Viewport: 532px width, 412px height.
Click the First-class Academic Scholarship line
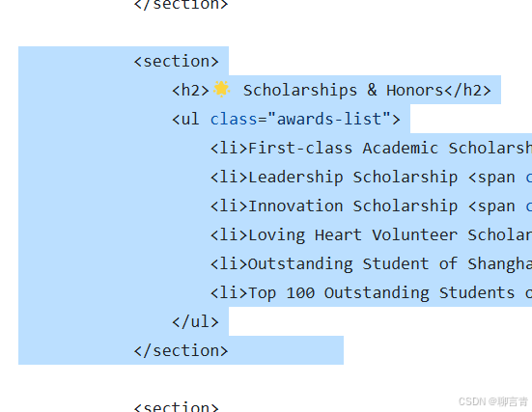point(371,149)
